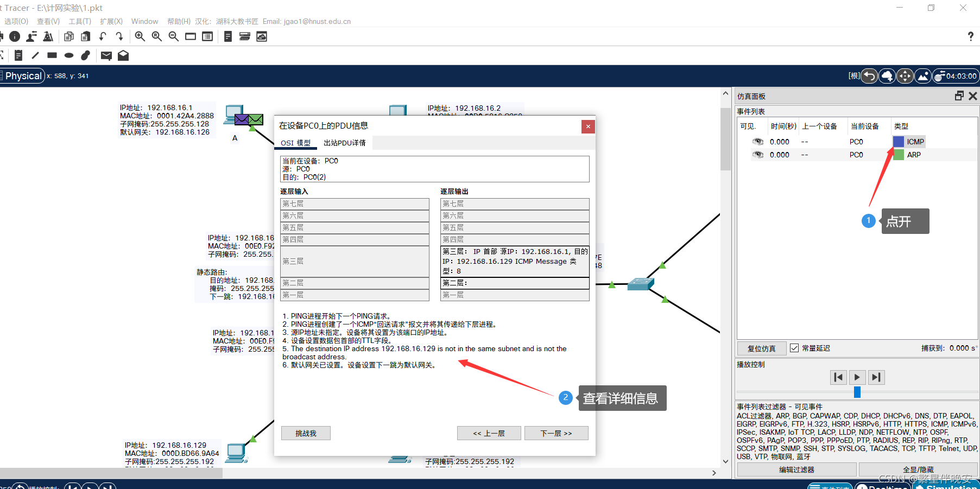Click the horizontal workspace scrollbar thumb
This screenshot has height=489, width=980.
(111, 473)
